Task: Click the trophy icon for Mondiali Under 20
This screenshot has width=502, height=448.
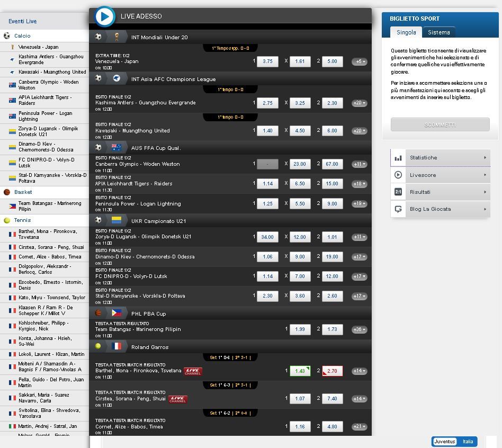Action: click(x=117, y=37)
